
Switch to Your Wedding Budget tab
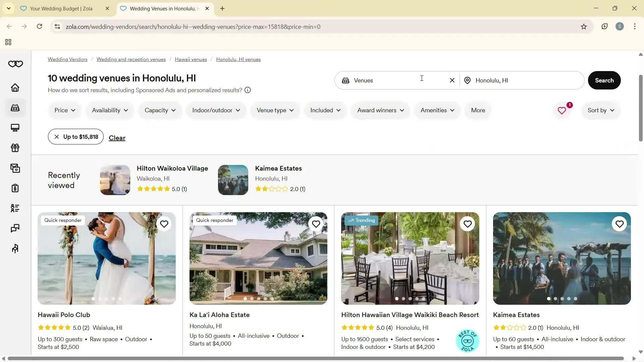click(x=61, y=9)
